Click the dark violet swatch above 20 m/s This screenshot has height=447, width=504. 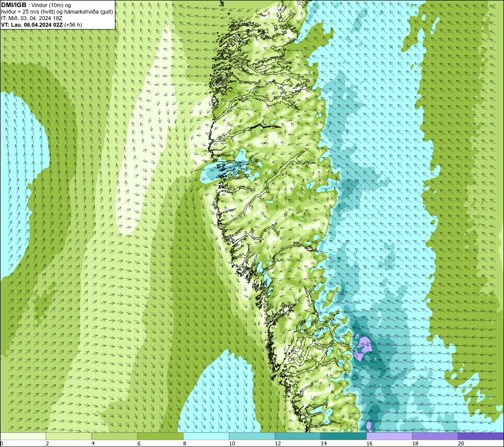coord(481,436)
